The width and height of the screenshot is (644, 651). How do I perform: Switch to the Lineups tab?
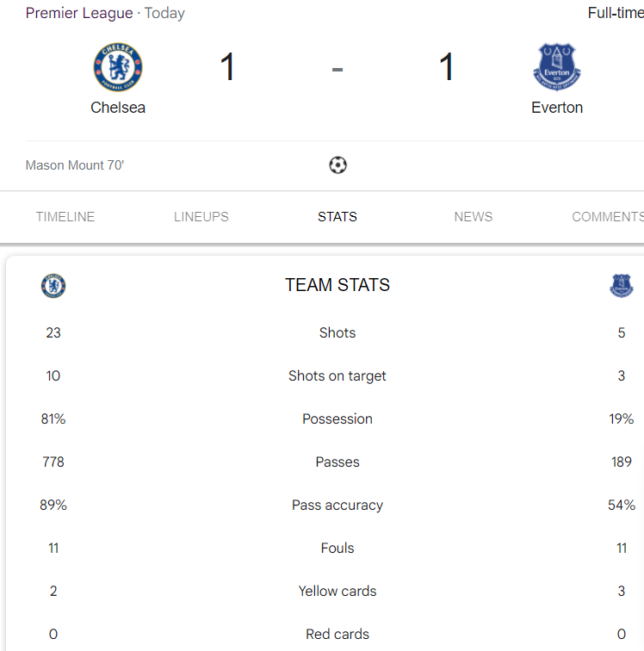click(x=201, y=217)
